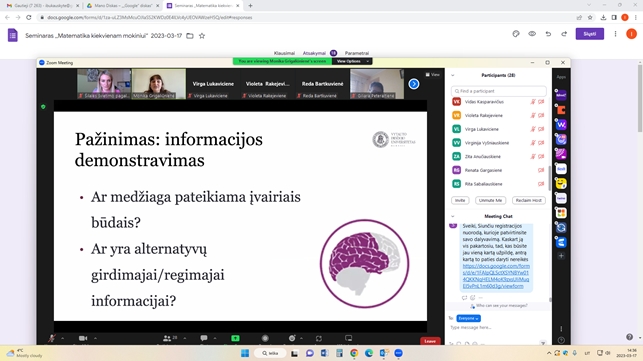Switch to the Klausimai tab
The image size is (643, 361).
[x=284, y=53]
